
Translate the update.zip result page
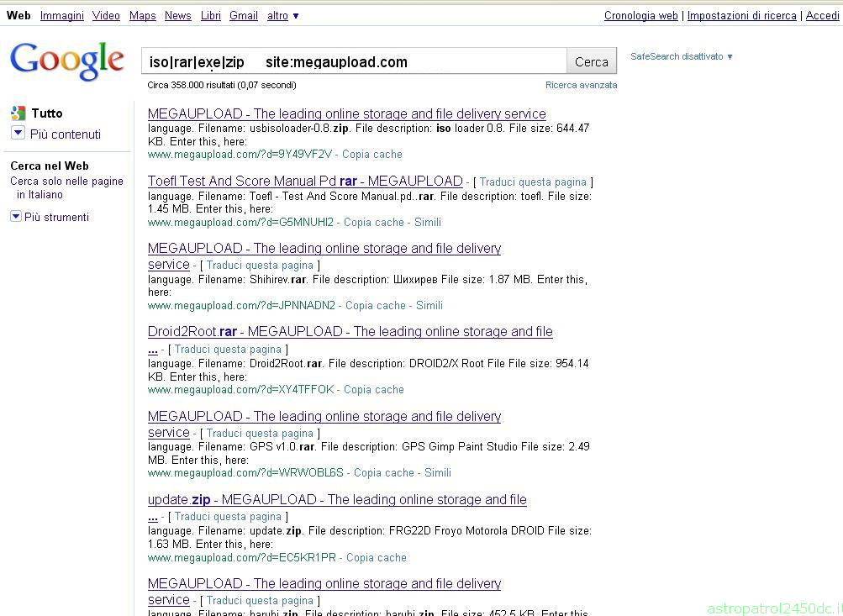[x=228, y=517]
